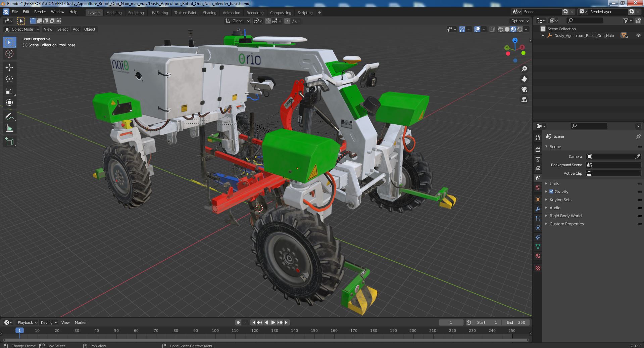Open the Texture properties tab
This screenshot has width=644, height=348.
coord(538,268)
